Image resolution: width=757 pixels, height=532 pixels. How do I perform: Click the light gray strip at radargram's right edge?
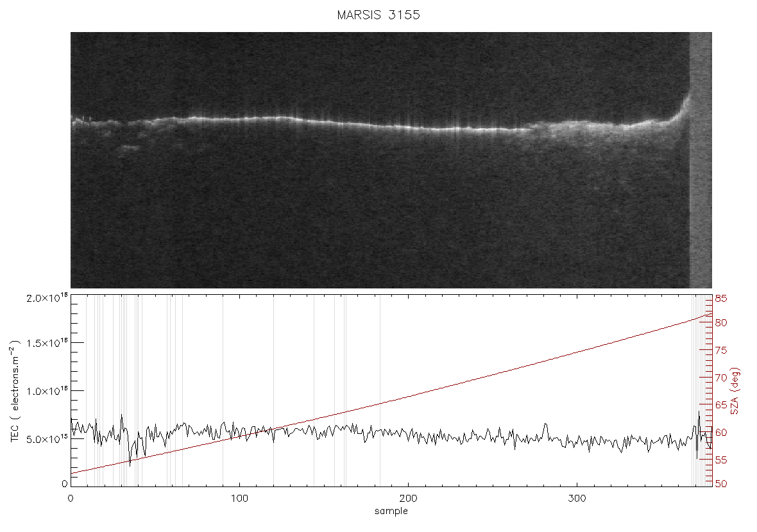tap(701, 160)
